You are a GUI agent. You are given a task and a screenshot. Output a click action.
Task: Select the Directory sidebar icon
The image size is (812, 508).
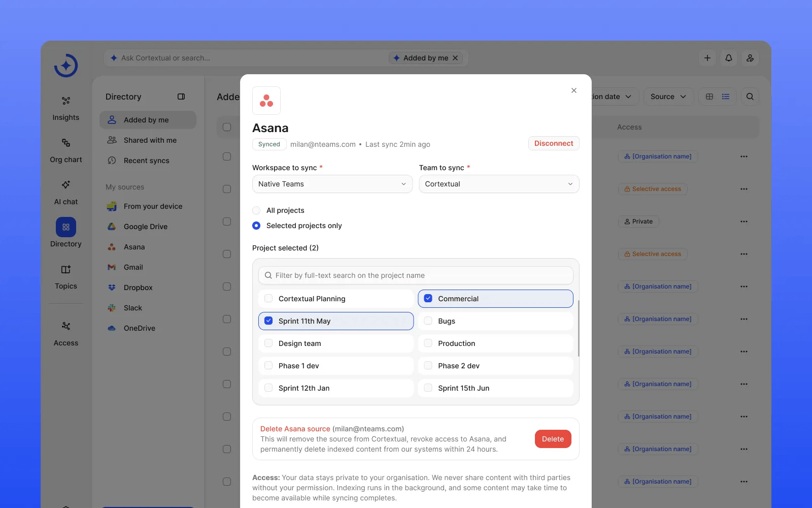pyautogui.click(x=66, y=227)
